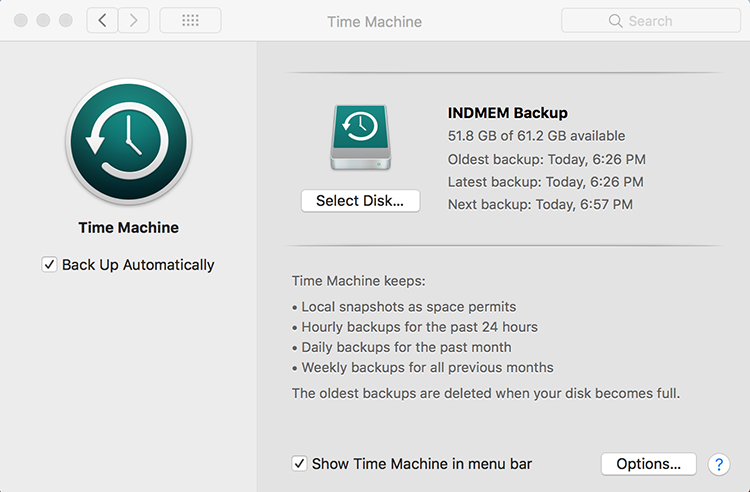Click the red close window button
Screen dimensions: 750x492
pos(22,20)
